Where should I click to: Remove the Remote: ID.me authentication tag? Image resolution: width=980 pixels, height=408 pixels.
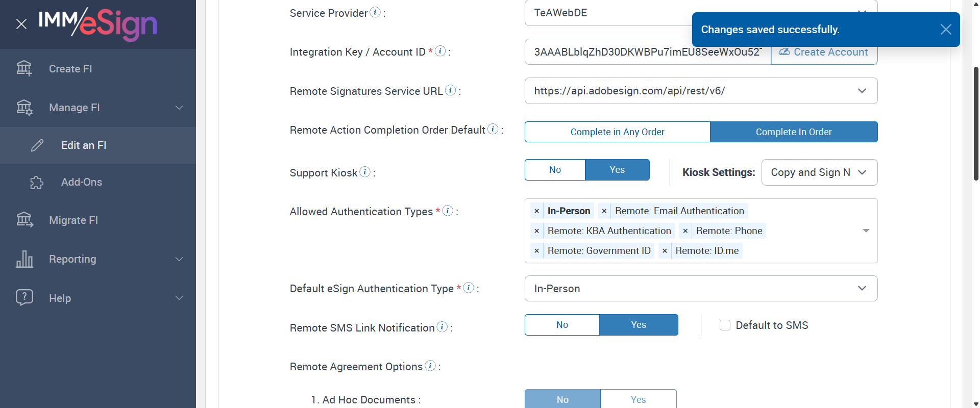665,251
